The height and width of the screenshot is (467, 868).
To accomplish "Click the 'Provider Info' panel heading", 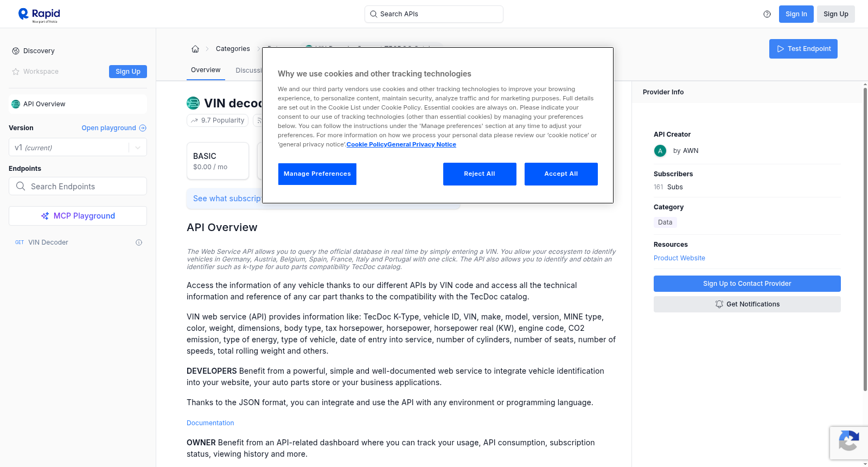I will (x=663, y=92).
